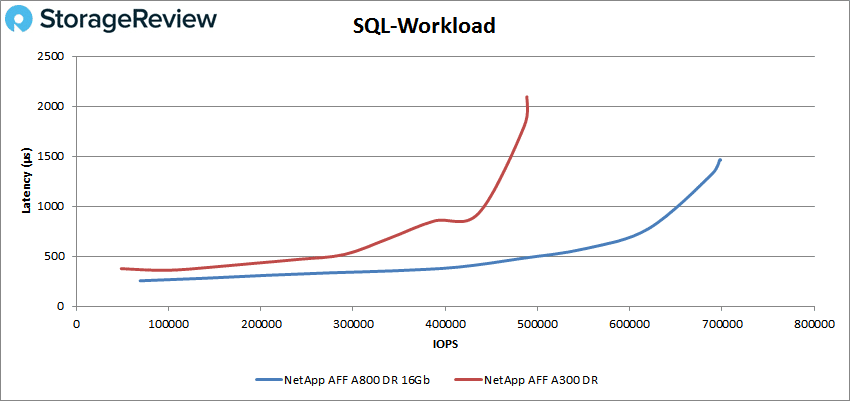The image size is (850, 401).
Task: Click the 700000 IOPS axis value
Action: [722, 324]
